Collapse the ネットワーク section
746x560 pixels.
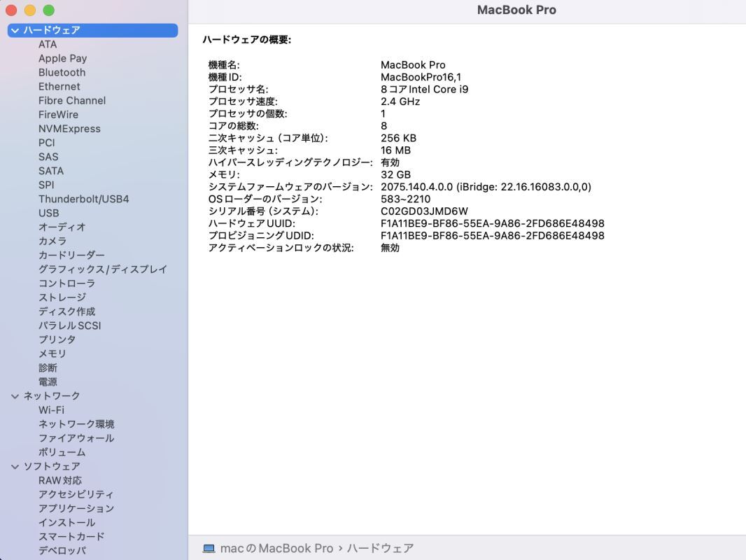(15, 395)
